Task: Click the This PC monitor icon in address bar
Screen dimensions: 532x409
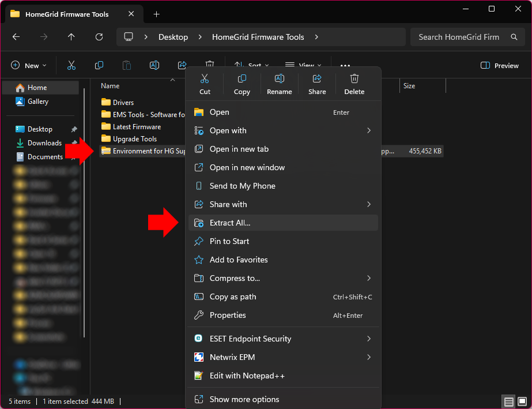Action: 129,37
